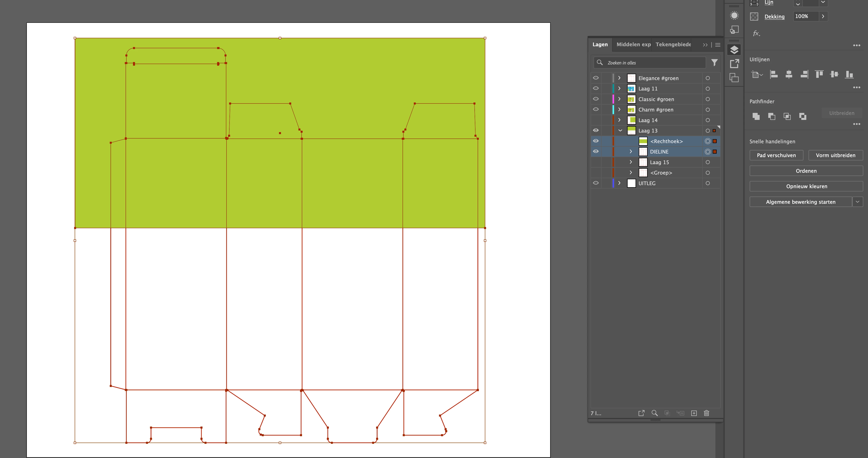Hide the UITLEG layer

[x=596, y=183]
